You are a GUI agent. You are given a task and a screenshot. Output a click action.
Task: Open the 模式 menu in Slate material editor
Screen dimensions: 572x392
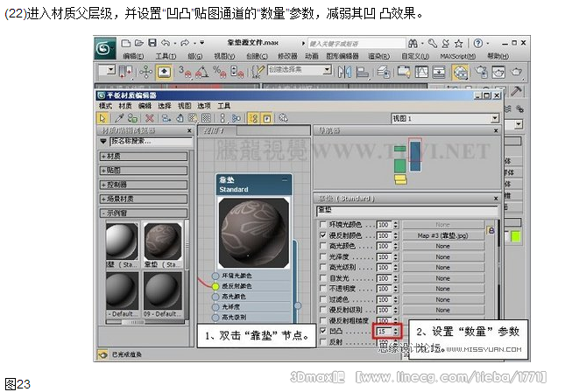click(105, 106)
